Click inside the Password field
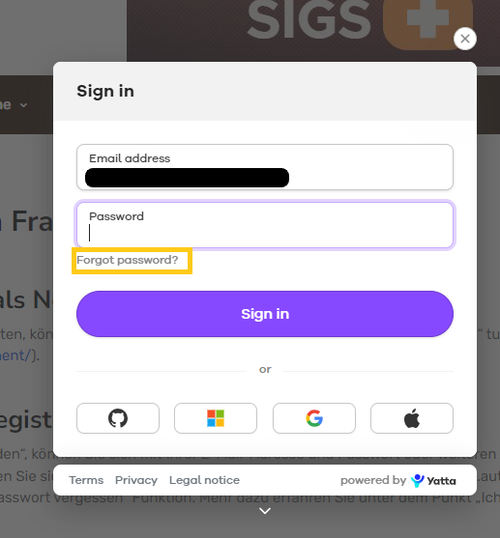 click(265, 225)
